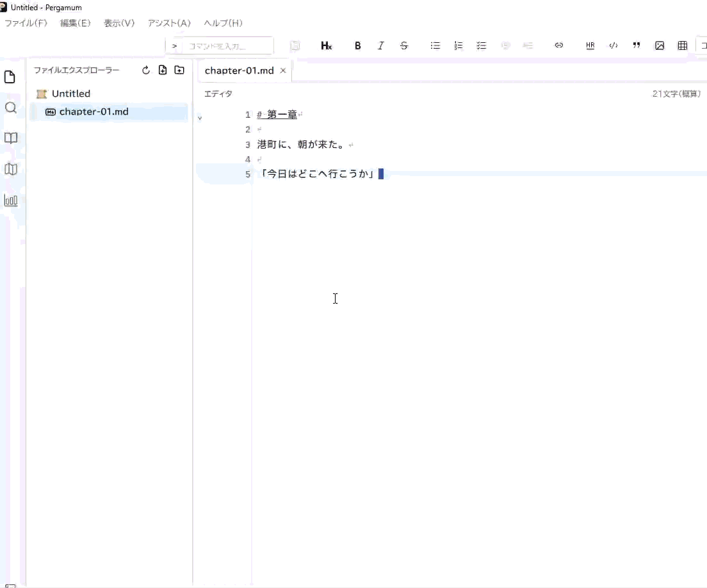This screenshot has width=707, height=588.
Task: Open the 表示(V) menu
Action: point(119,23)
